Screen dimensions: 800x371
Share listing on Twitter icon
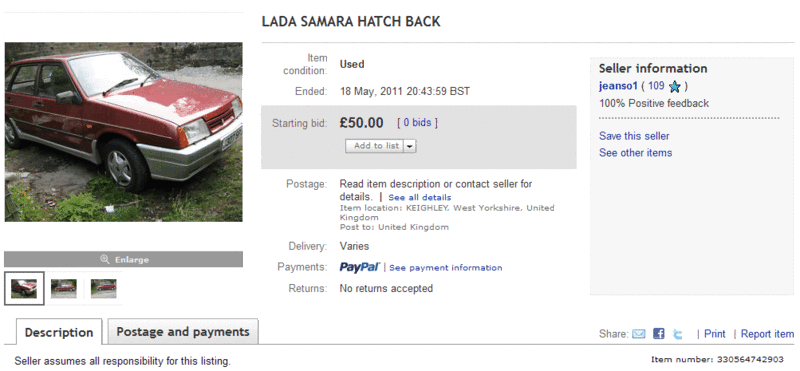coord(678,334)
